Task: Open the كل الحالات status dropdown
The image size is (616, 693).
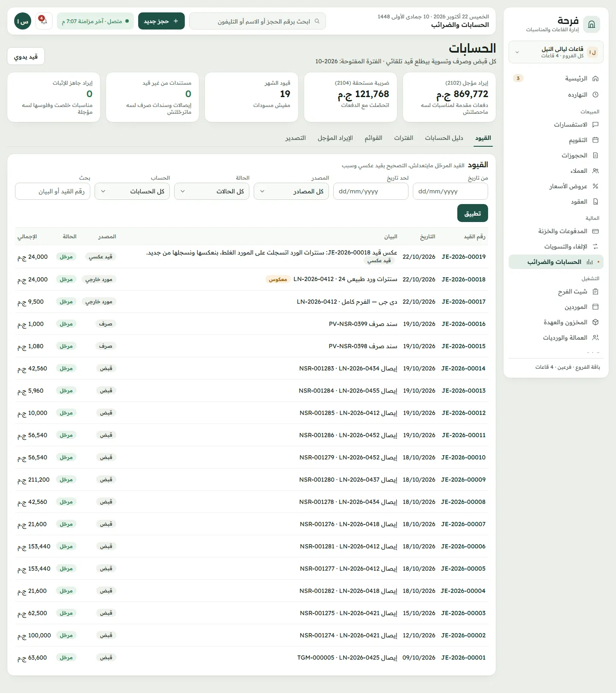Action: (212, 192)
